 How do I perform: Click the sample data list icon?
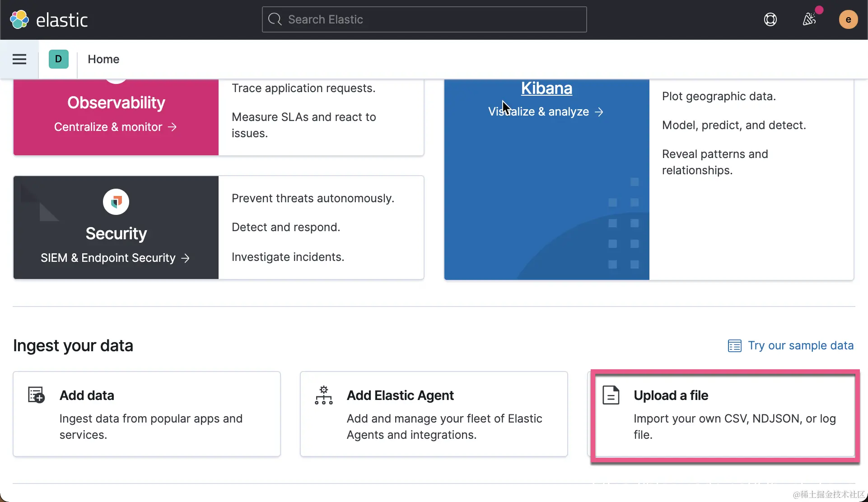(x=734, y=346)
